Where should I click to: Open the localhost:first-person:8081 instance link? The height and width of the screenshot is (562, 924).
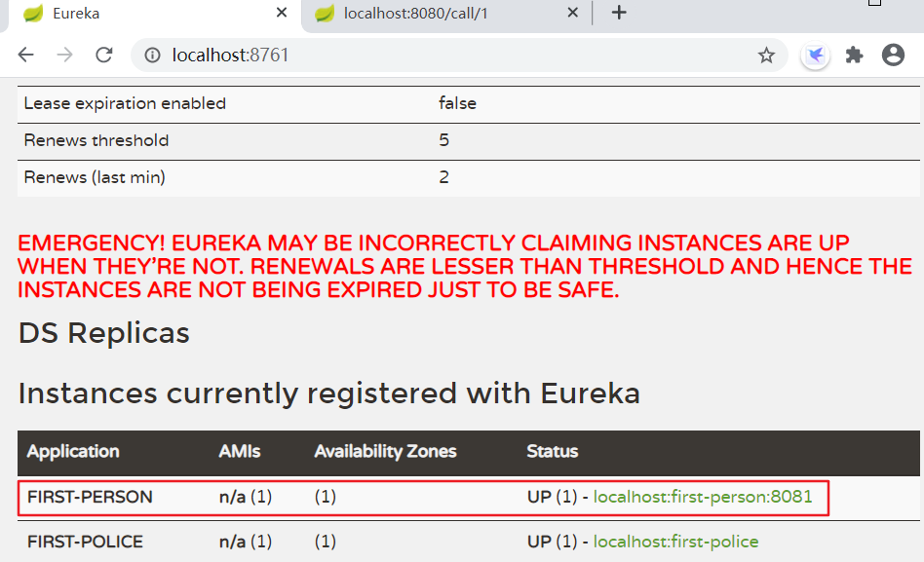tap(703, 497)
